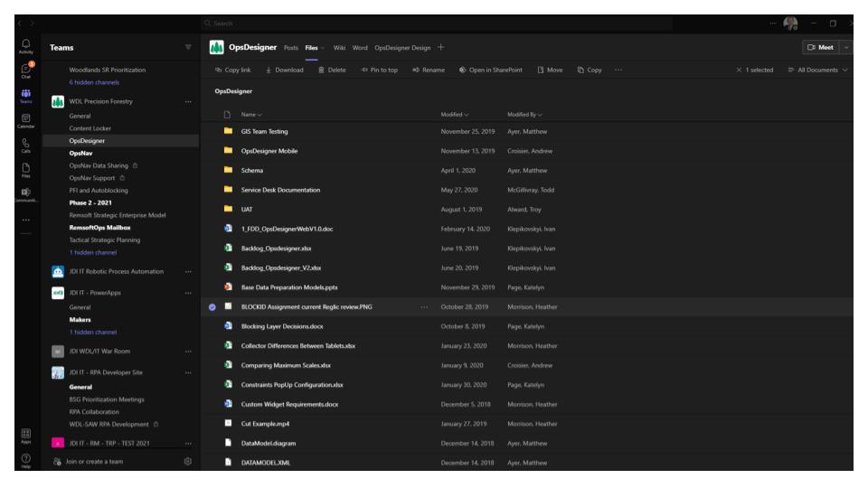Sort by the Name column header
This screenshot has width=868, height=488.
251,115
